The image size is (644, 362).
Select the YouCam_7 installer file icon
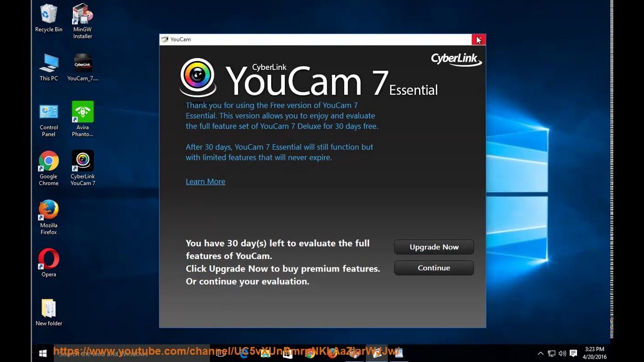pos(83,67)
